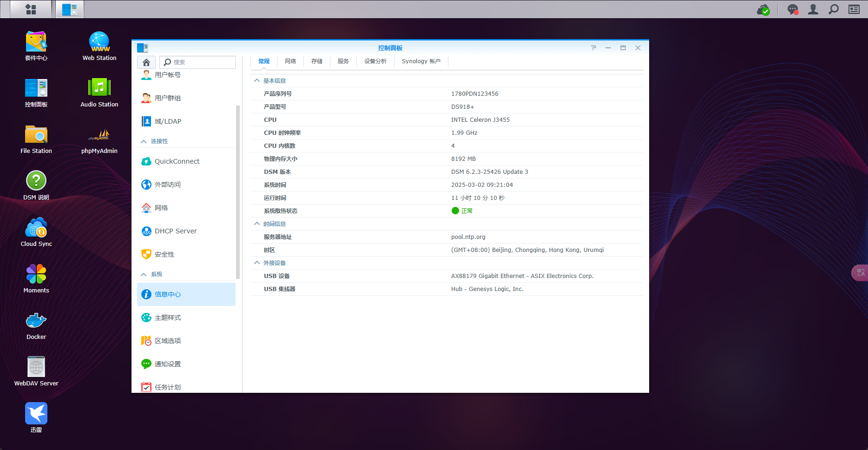
Task: Click model value DS918+
Action: tap(463, 107)
